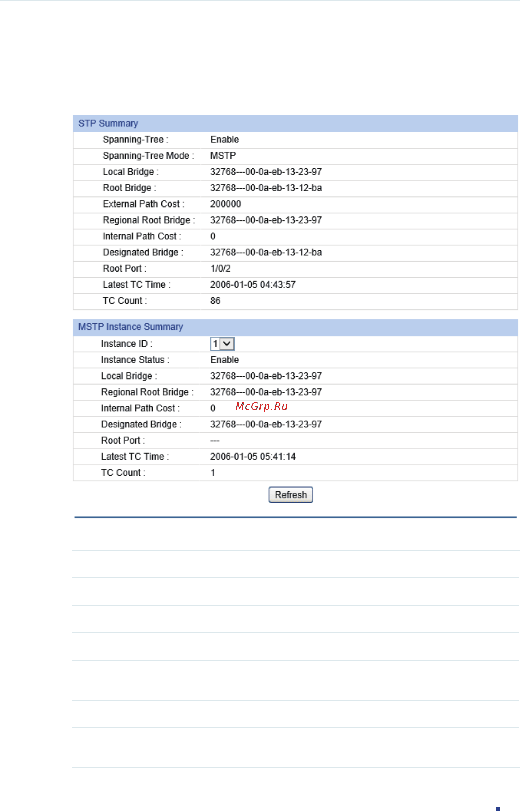Click the MSTP Instance Summary header
This screenshot has width=520, height=812.
pos(130,327)
